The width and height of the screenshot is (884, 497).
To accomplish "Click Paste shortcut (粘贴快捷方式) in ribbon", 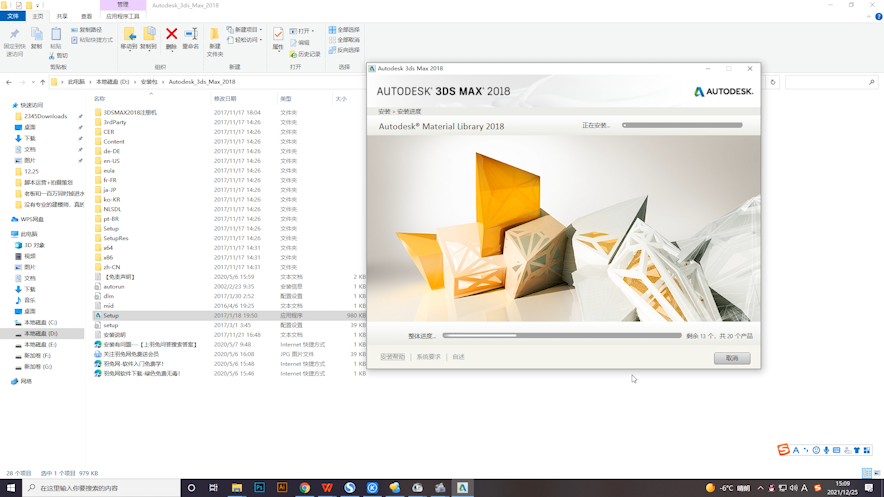I will click(x=92, y=40).
